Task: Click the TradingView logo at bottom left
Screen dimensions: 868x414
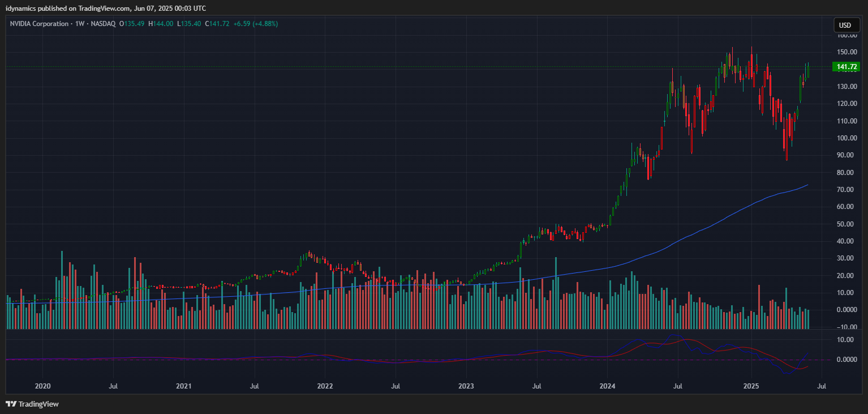Action: point(32,404)
